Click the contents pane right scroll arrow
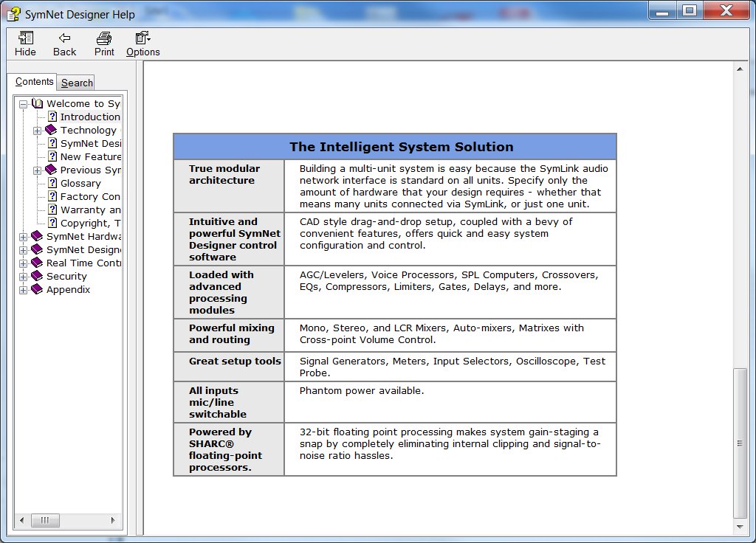Screen dimensions: 756x543 point(112,520)
